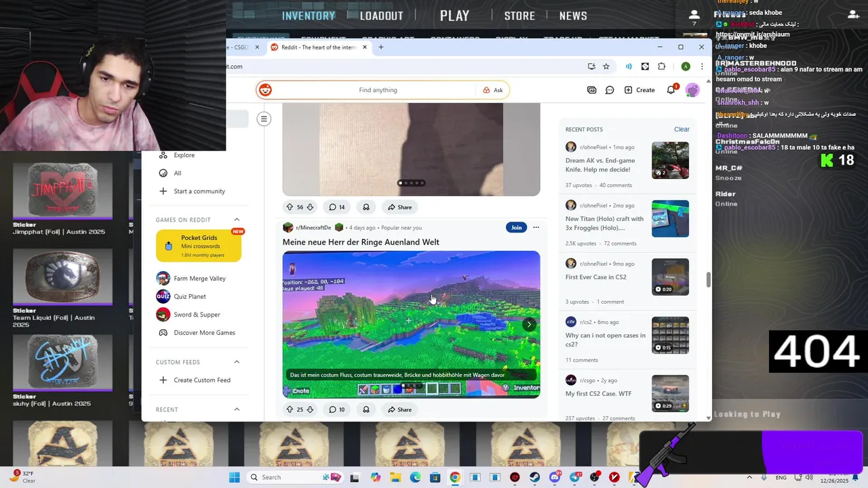
Task: Collapse the Games on Reddit section
Action: pos(237,220)
